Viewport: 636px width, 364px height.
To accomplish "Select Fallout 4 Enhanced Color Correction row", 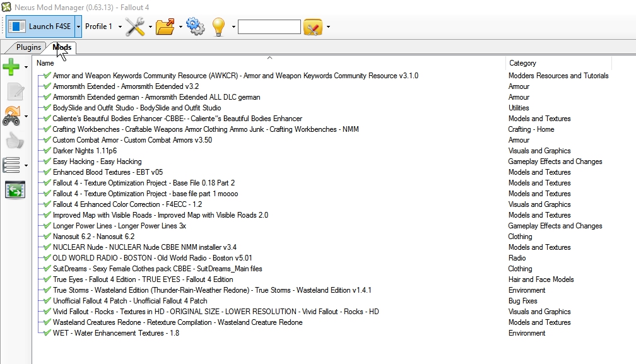I will click(x=127, y=204).
